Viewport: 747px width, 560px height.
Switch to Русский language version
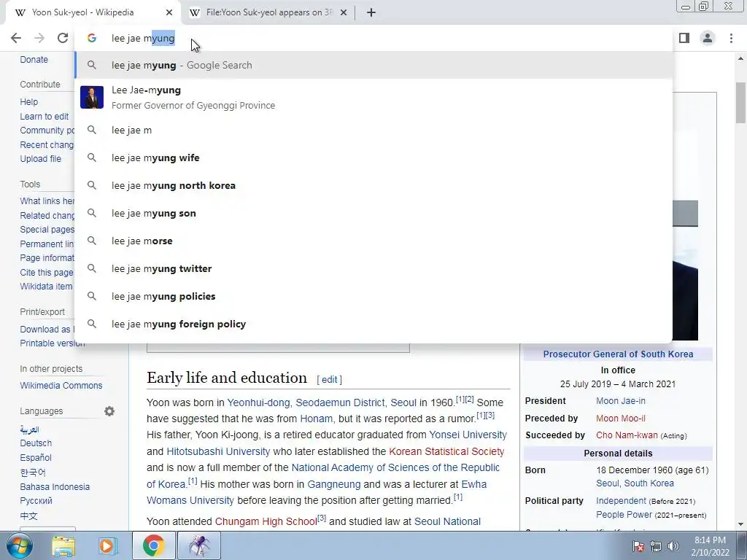click(36, 500)
